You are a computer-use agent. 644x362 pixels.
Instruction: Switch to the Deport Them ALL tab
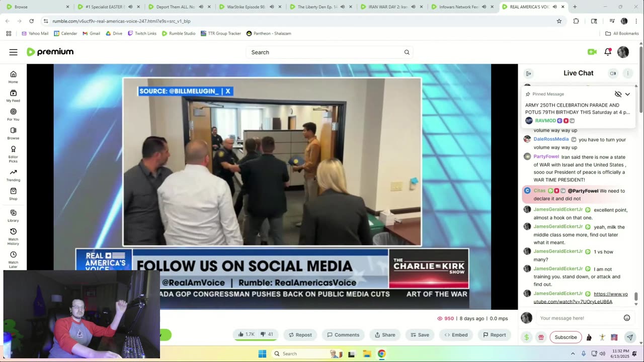(179, 7)
